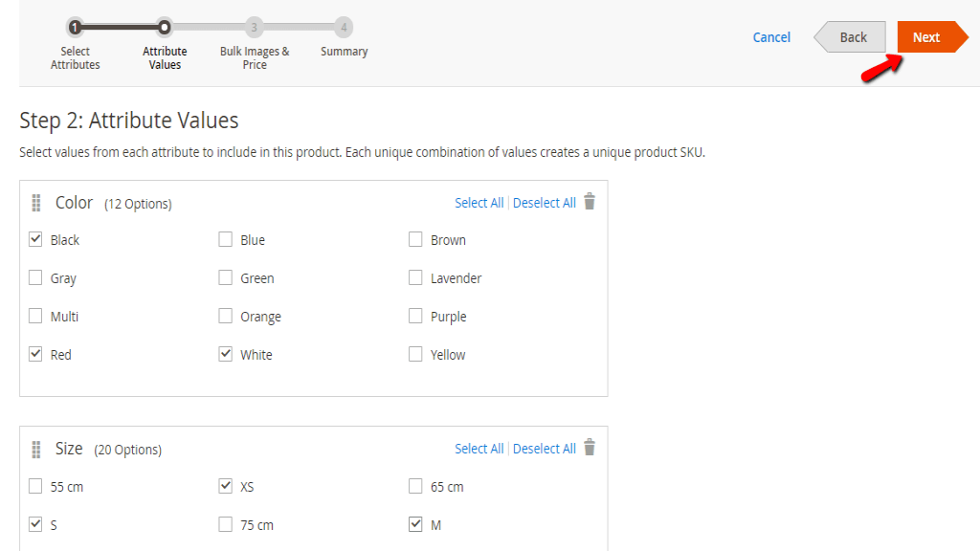
Task: Click the Attribute Values step circle
Action: [164, 29]
